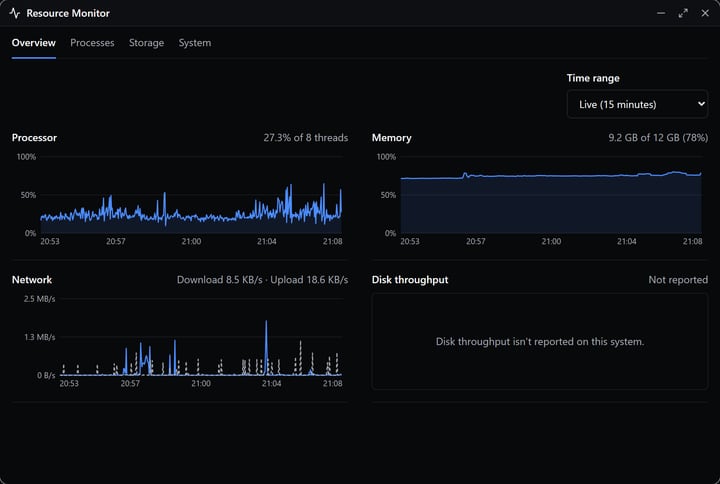Open the Time range dropdown
Image resolution: width=720 pixels, height=484 pixels.
coord(637,104)
